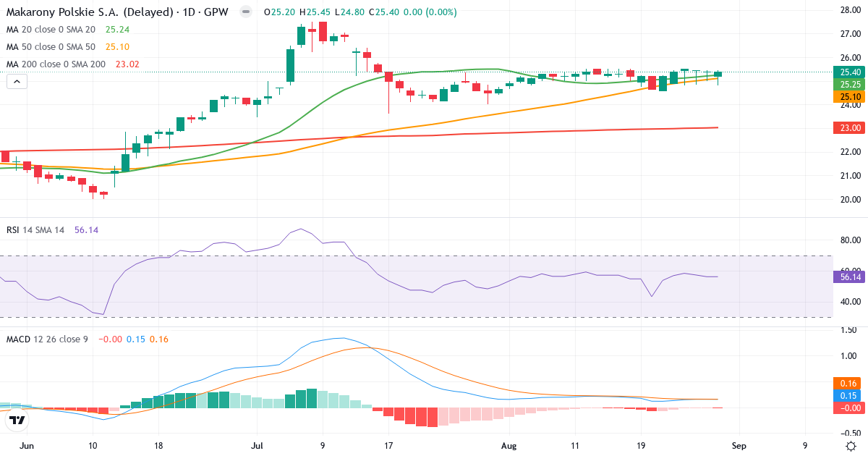
Task: Click the RSI 80.00 axis label
Action: [x=849, y=240]
